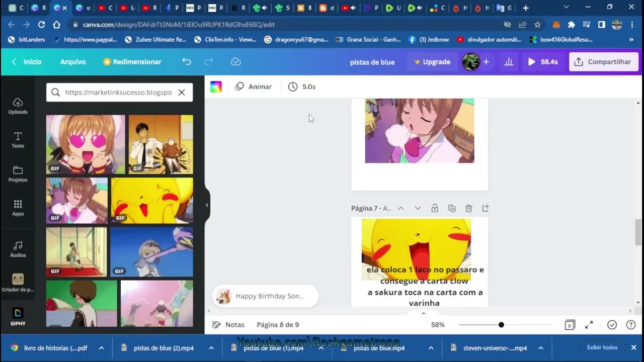Lock Página 7
644x362 pixels.
point(435,208)
